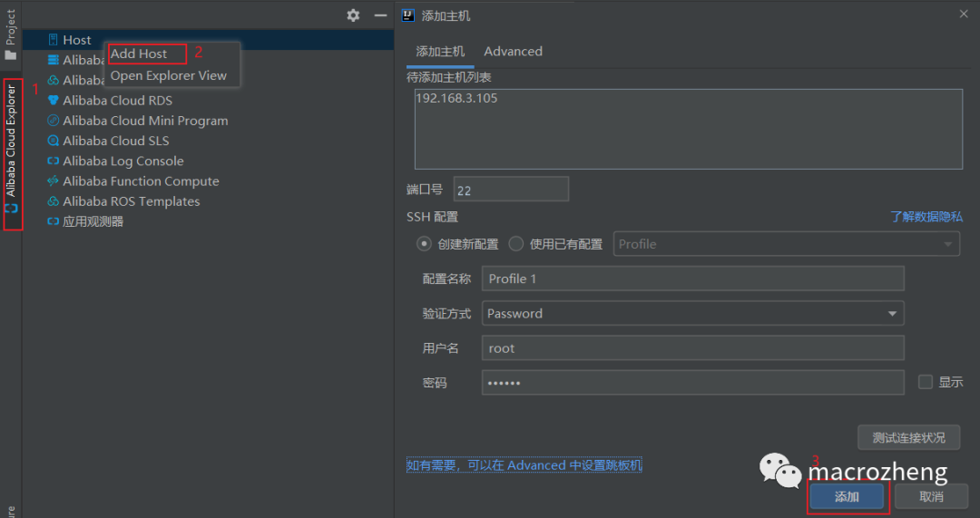Click the Alibaba ROS Templates icon
This screenshot has height=518, width=980.
pyautogui.click(x=54, y=201)
